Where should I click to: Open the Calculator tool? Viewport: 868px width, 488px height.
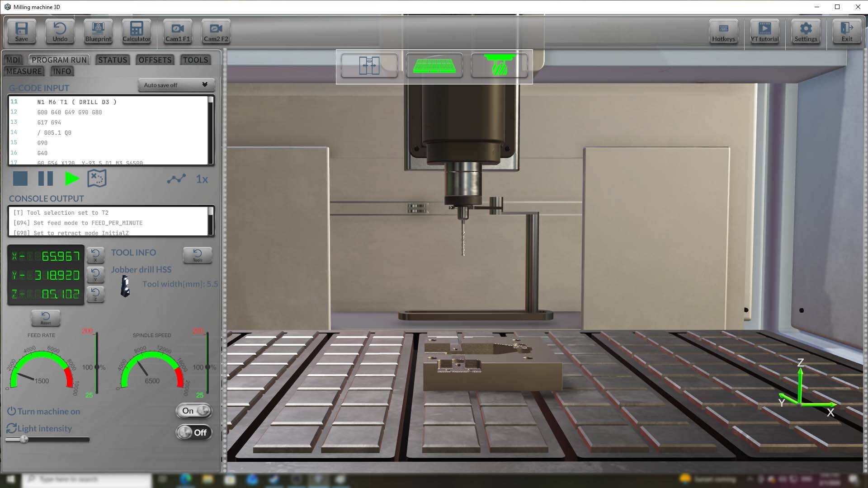[136, 32]
